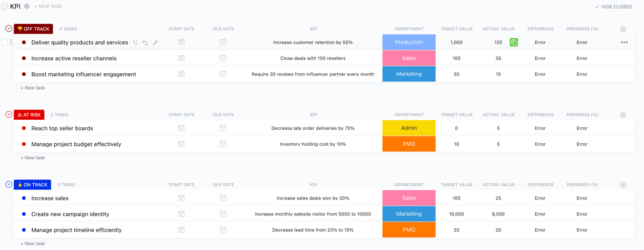Click the rename pencil icon on first task
Screen dimensions: 644x250
coord(155,43)
